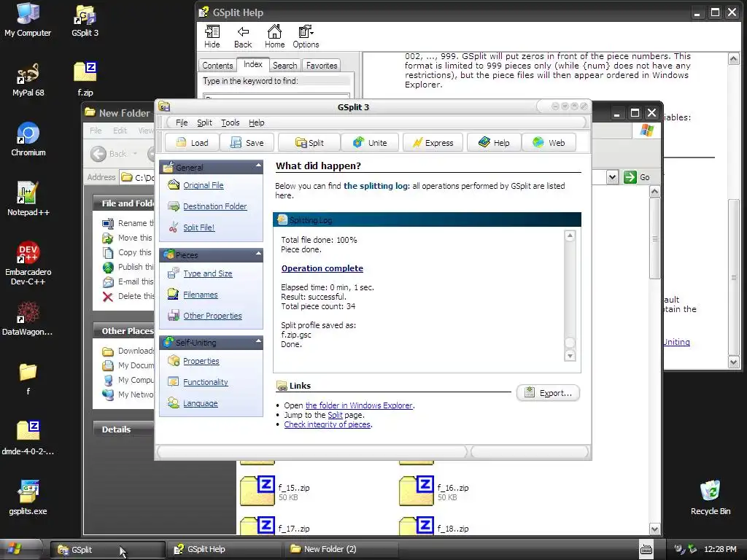Screen dimensions: 747x560
Task: Open Help from the GSplit toolbar
Action: [494, 143]
